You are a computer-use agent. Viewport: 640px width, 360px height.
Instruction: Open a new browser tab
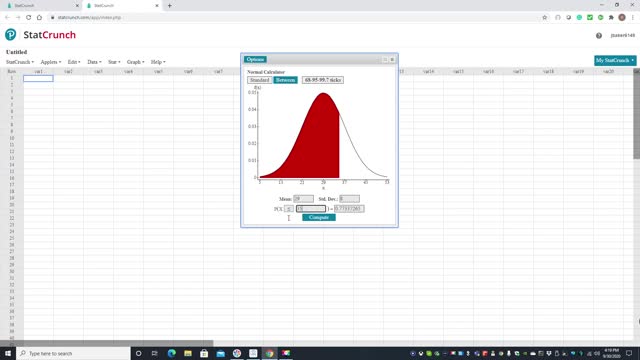[x=169, y=6]
